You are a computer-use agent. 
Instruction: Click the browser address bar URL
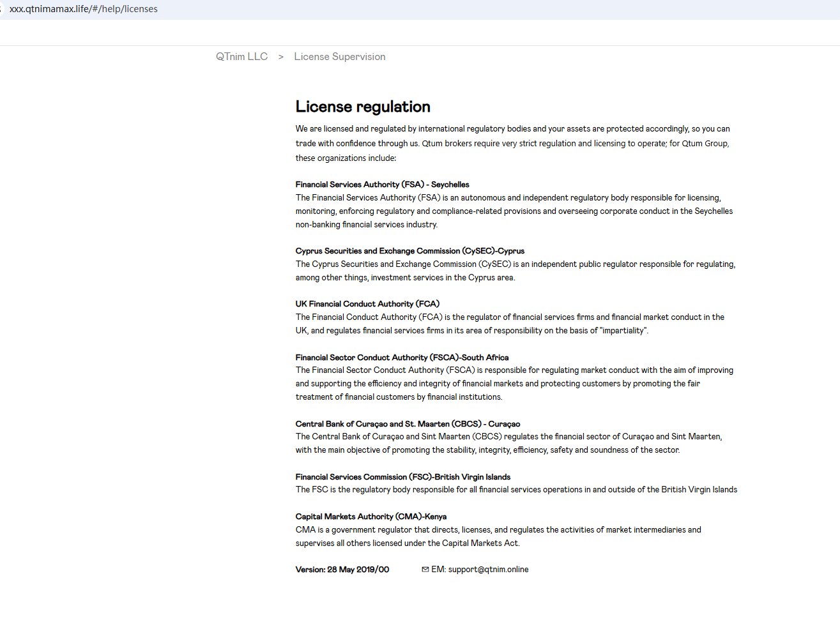point(84,9)
